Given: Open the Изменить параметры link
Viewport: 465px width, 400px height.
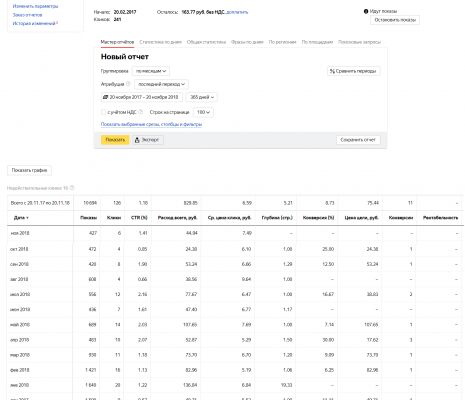Looking at the screenshot, I should (x=35, y=6).
